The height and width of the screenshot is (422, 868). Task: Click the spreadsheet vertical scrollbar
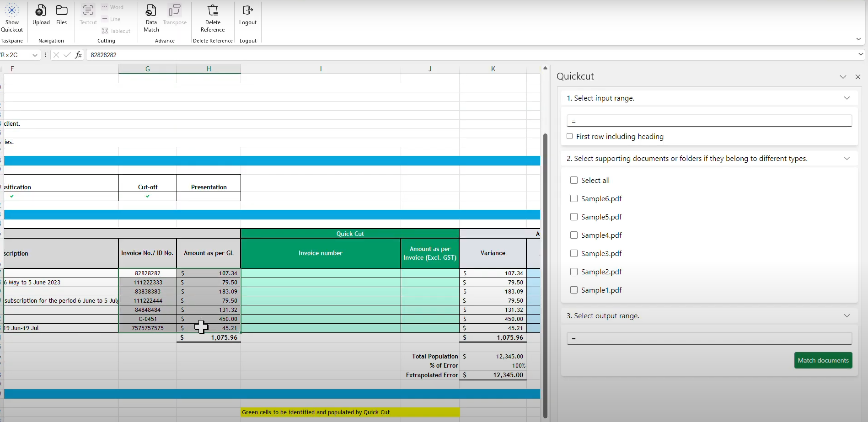pos(545,274)
